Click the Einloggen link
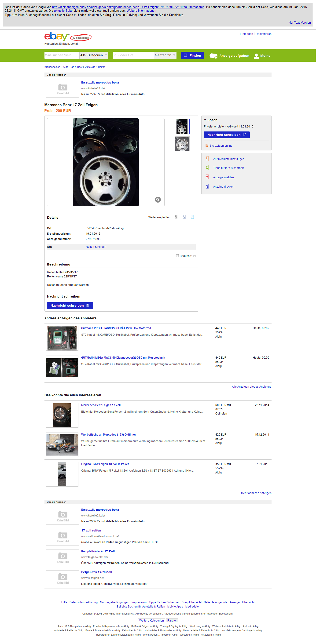 tap(246, 34)
